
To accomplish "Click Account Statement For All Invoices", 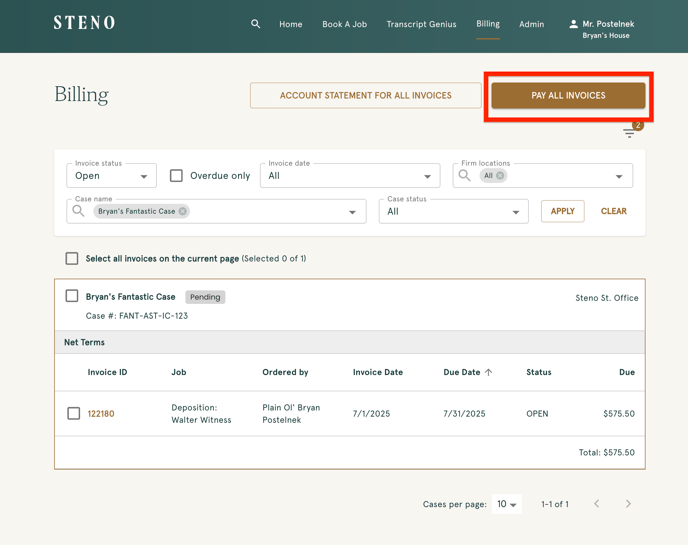I will tap(366, 95).
